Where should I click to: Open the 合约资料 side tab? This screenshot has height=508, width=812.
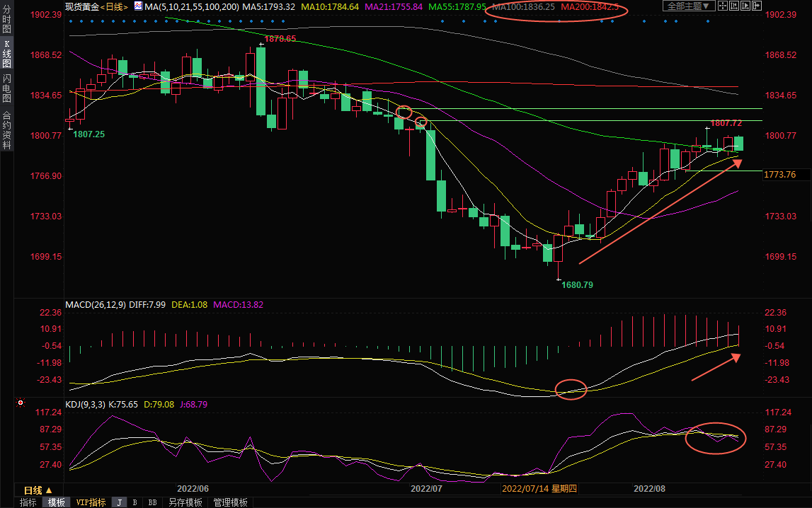click(x=6, y=130)
